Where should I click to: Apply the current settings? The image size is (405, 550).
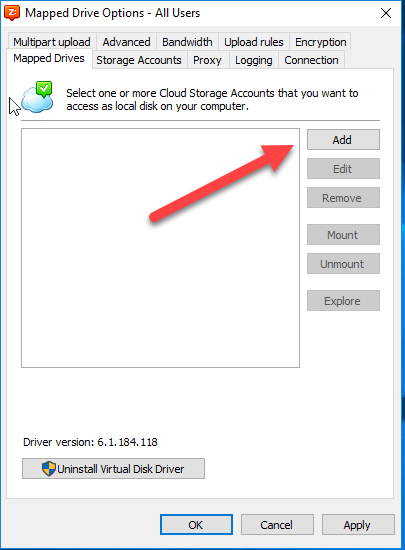click(358, 525)
